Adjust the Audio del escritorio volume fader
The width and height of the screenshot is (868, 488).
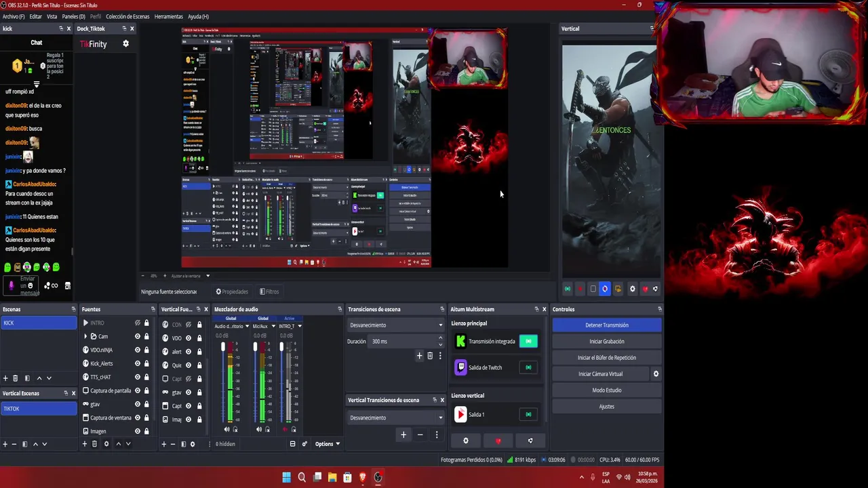click(x=223, y=347)
